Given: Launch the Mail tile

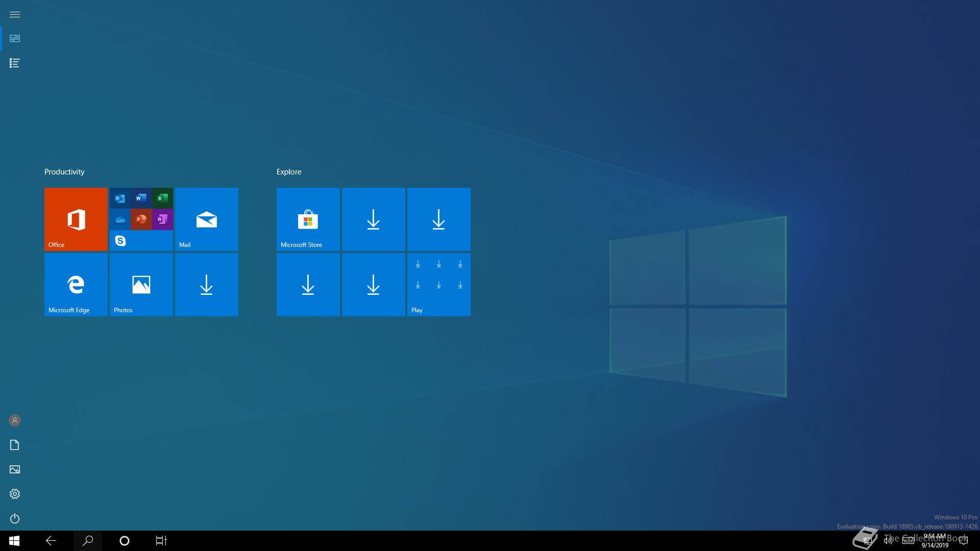Looking at the screenshot, I should tap(207, 219).
